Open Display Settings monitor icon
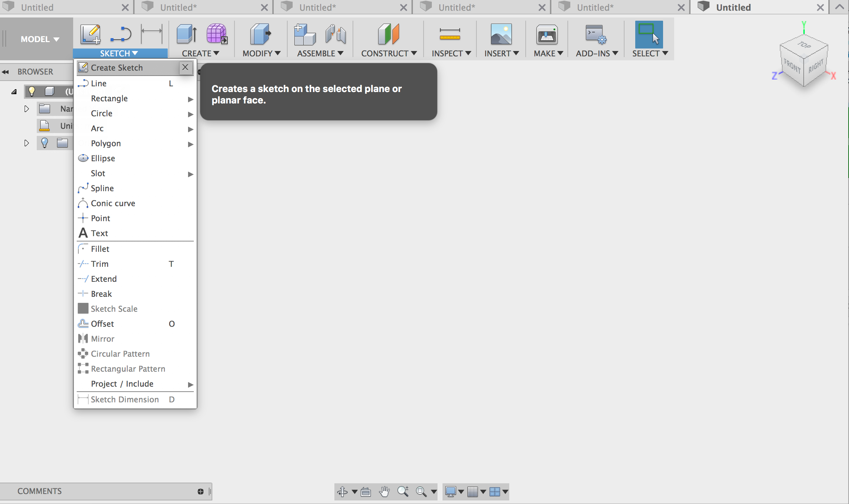 451,492
